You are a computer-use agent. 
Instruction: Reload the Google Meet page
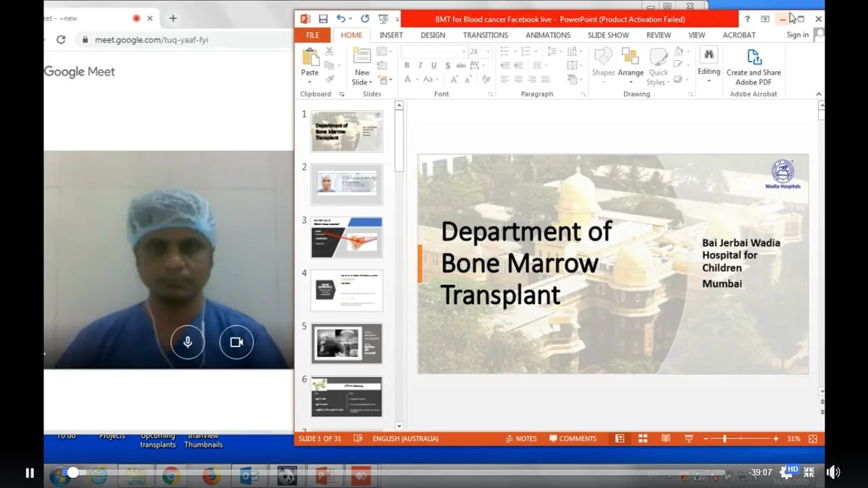[x=60, y=40]
